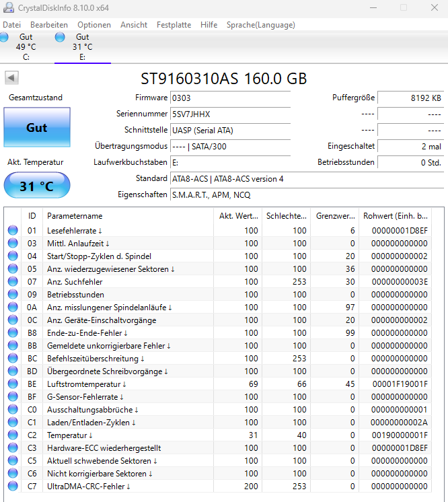Open the Hilfe menu
Image resolution: width=448 pixels, height=502 pixels.
[209, 25]
